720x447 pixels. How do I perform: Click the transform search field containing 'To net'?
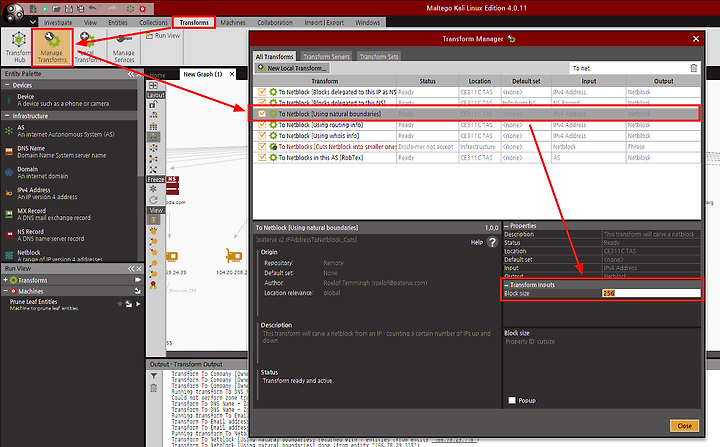tap(628, 68)
